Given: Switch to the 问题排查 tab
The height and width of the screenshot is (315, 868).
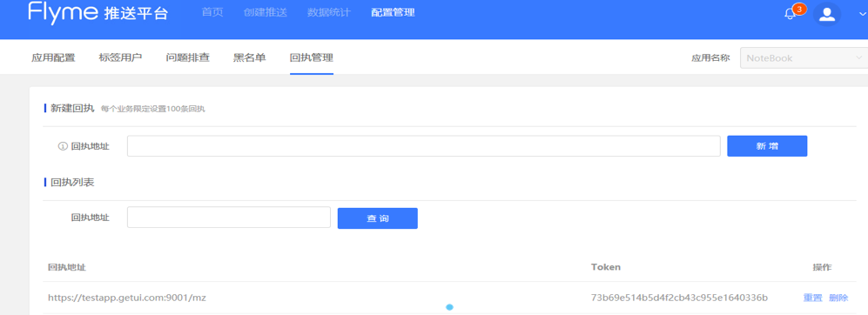Looking at the screenshot, I should (188, 57).
